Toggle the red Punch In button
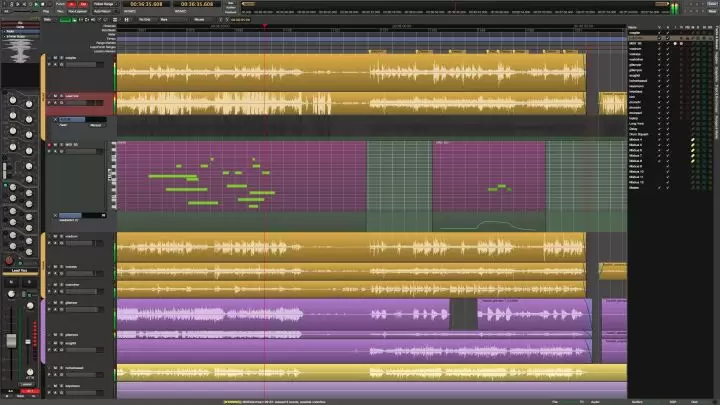 point(72,4)
